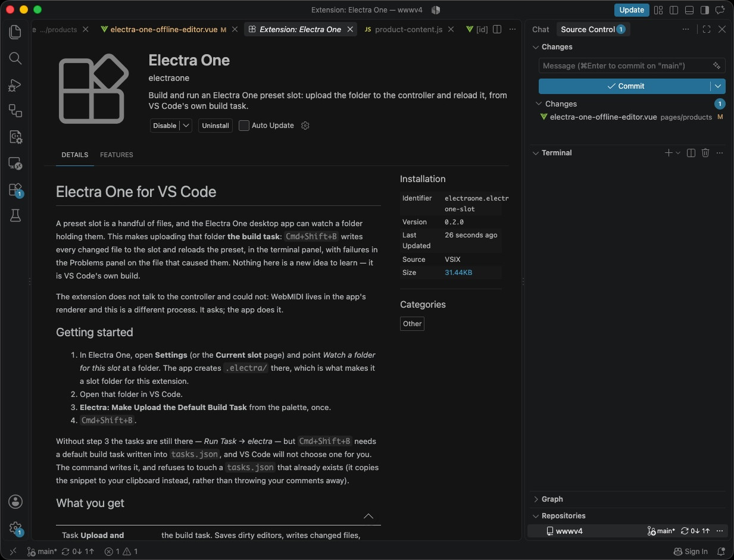Switch to product-content.js editor tab

click(x=408, y=29)
